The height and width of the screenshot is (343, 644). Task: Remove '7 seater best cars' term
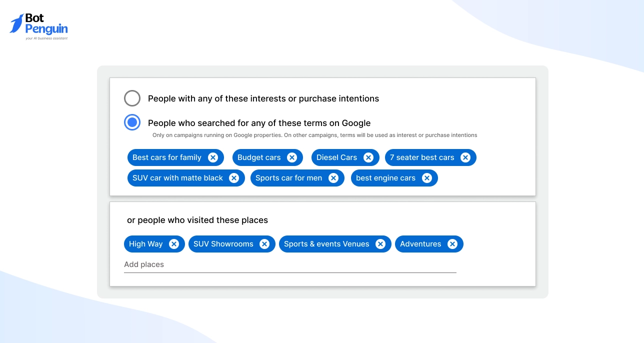point(465,157)
